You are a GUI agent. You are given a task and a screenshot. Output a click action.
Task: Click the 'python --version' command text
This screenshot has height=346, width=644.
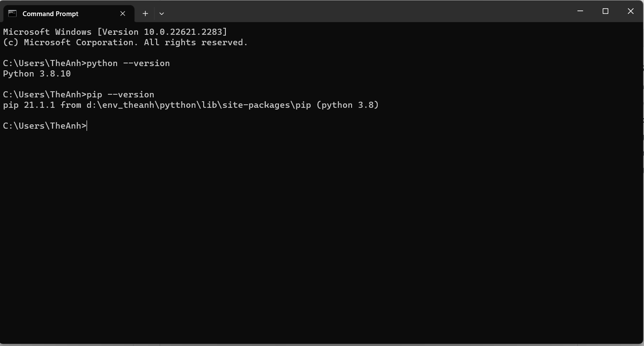[x=128, y=63]
